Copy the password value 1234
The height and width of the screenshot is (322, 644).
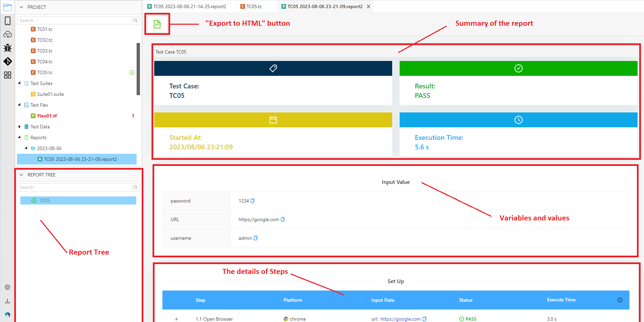pyautogui.click(x=253, y=201)
